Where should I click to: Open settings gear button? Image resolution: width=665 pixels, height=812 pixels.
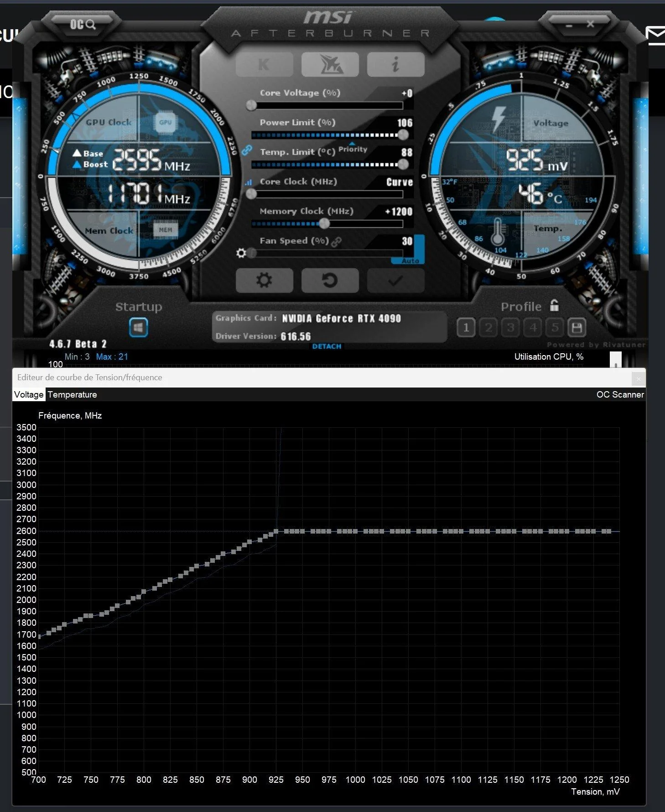coord(264,280)
